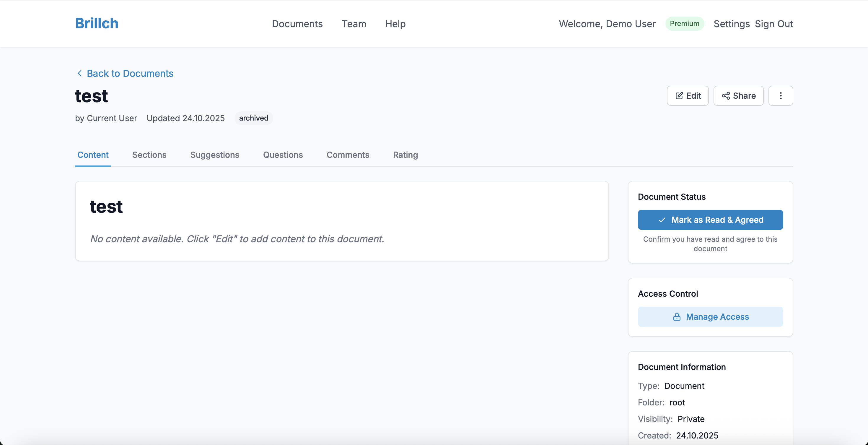Image resolution: width=868 pixels, height=445 pixels.
Task: Click the Premium badge
Action: click(x=684, y=24)
